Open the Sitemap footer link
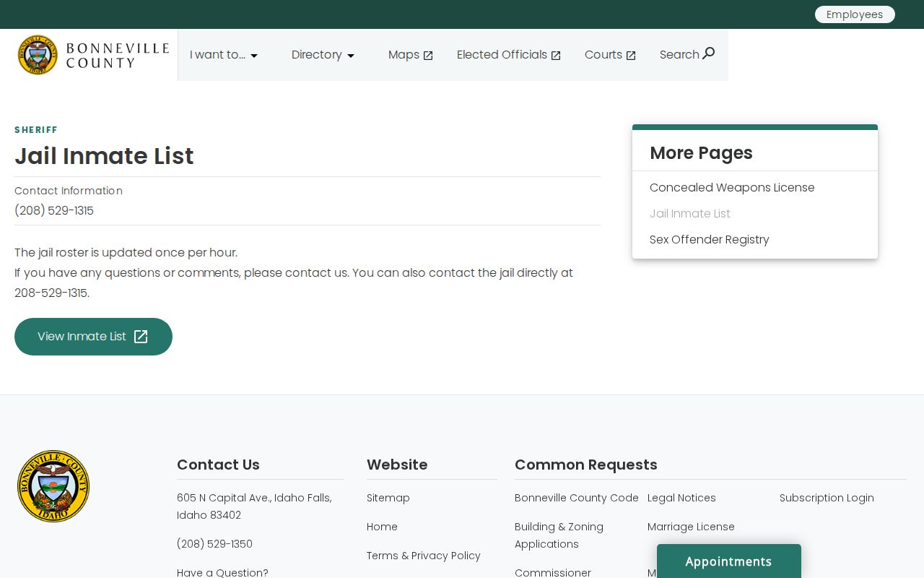Screen dimensions: 924x578 (388, 498)
